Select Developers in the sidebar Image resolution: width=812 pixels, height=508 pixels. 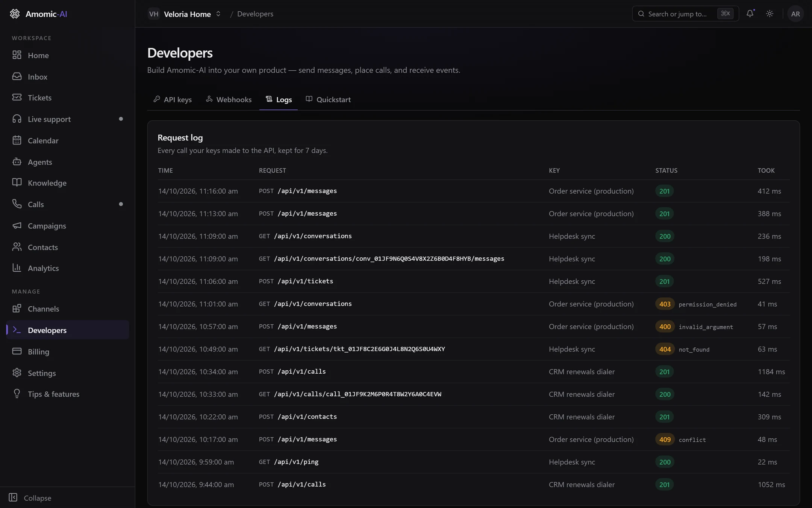click(68, 330)
